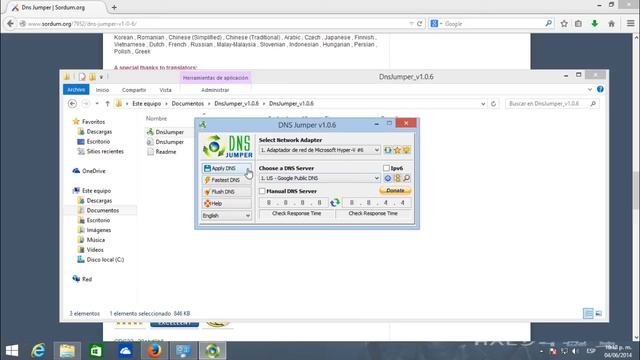Click the Firefox bookmark star icon
Viewport: 640px width, 360px height.
(564, 24)
